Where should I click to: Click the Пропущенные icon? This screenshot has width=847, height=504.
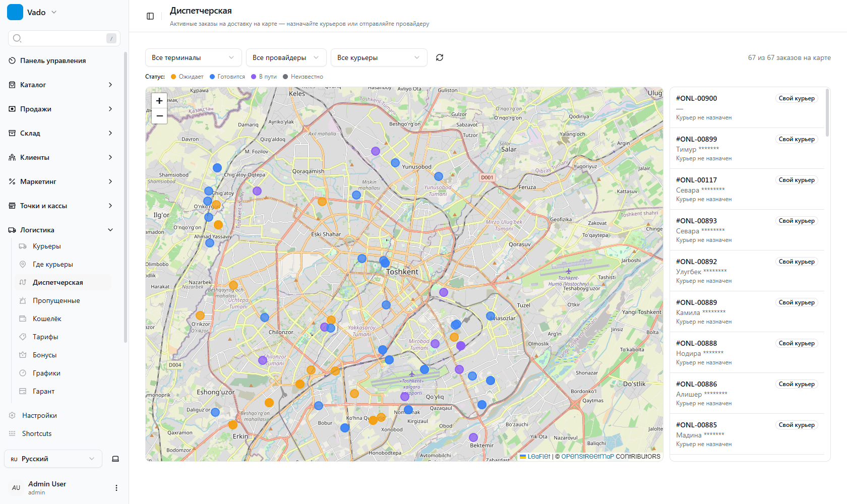[23, 300]
